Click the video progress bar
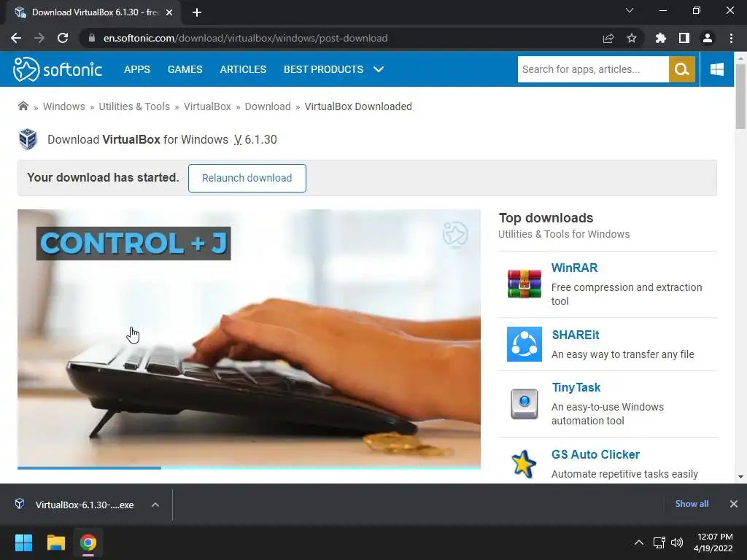Image resolution: width=747 pixels, height=560 pixels. [249, 468]
